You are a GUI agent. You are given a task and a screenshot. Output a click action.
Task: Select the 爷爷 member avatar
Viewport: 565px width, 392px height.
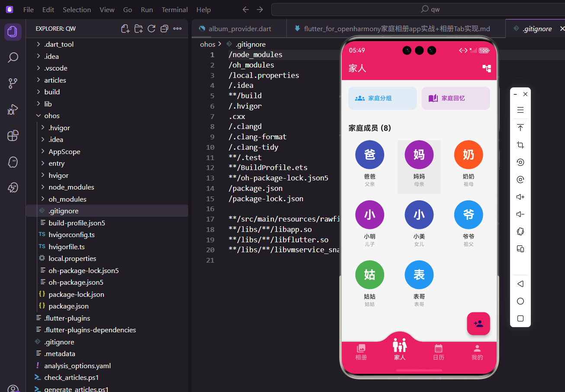click(x=469, y=215)
